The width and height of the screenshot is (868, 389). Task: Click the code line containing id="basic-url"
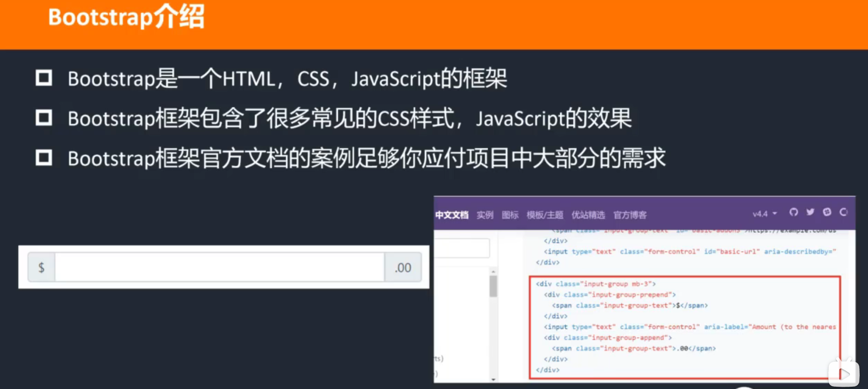click(x=690, y=251)
